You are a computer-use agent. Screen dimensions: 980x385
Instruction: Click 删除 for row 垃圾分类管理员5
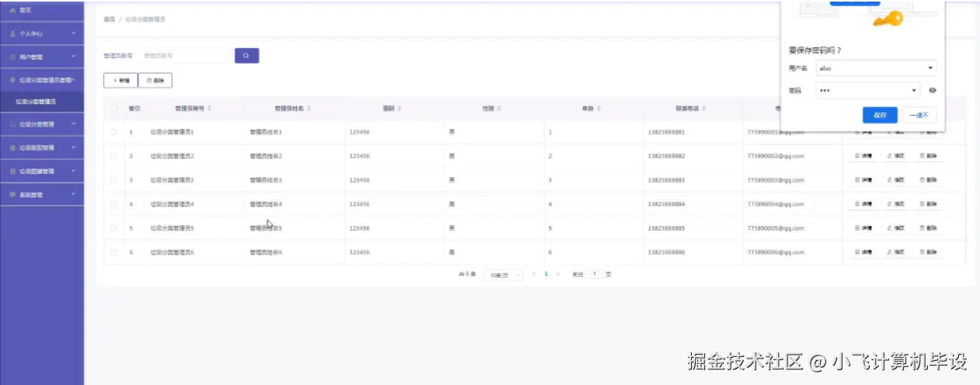pos(927,228)
